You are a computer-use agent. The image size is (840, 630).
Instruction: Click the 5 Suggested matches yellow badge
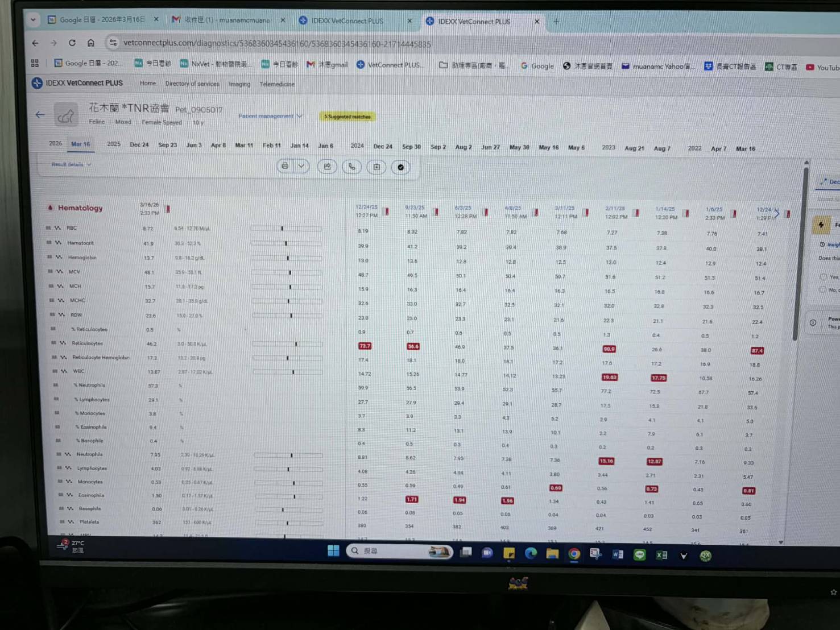coord(347,117)
